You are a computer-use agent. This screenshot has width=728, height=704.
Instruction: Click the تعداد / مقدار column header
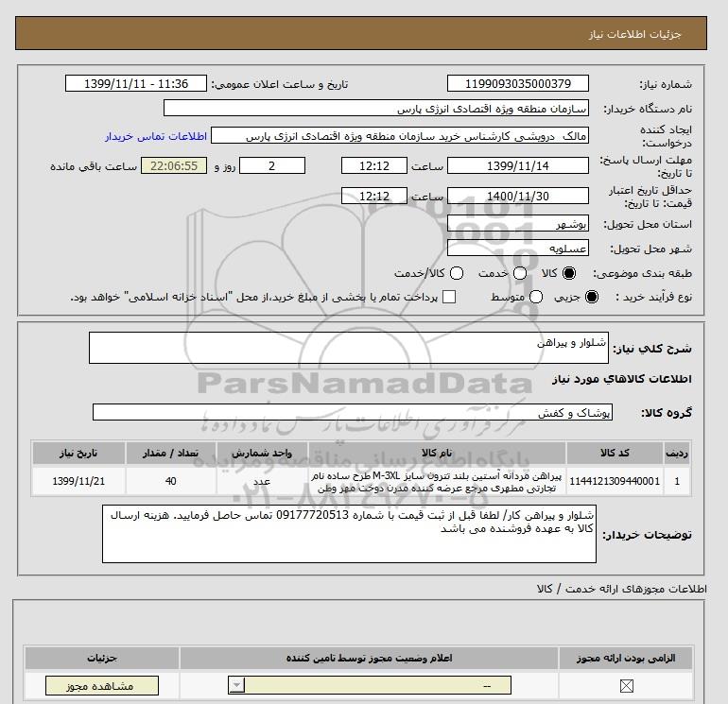(170, 453)
